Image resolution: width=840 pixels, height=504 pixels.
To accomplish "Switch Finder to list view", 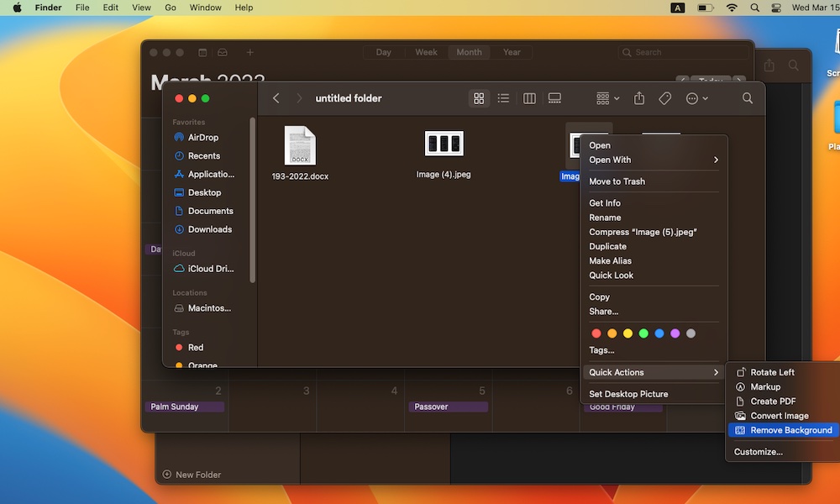I will [x=503, y=98].
